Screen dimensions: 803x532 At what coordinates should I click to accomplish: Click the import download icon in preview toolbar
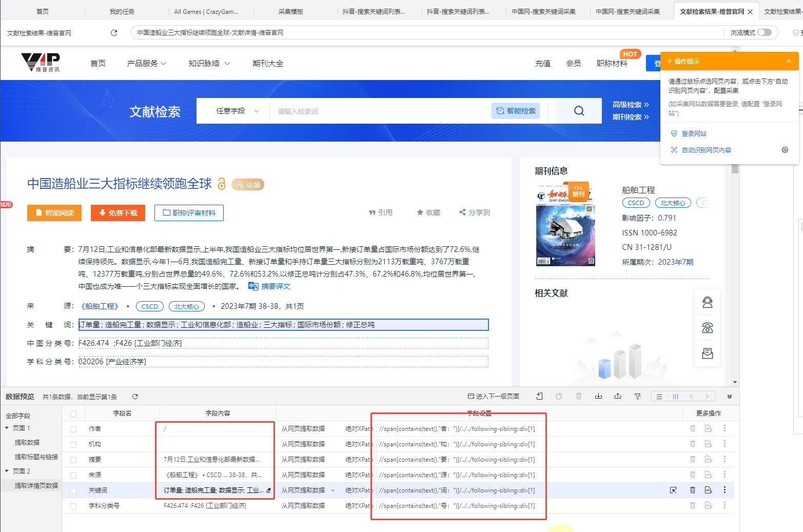[598, 396]
